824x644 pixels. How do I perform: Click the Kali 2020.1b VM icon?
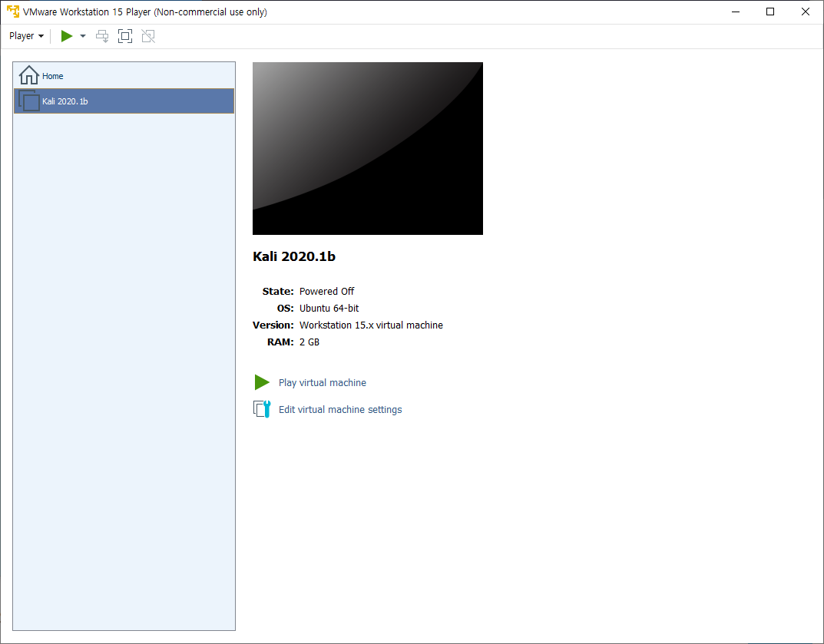coord(29,101)
